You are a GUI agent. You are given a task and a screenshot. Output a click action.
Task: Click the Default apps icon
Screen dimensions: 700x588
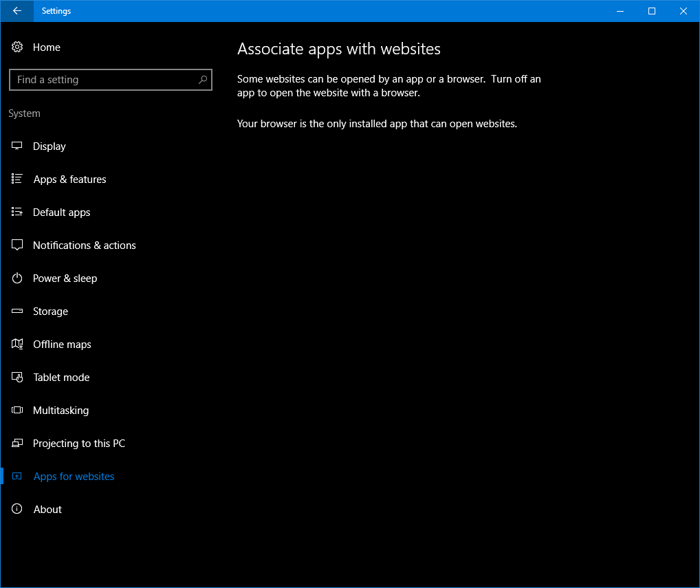[17, 212]
